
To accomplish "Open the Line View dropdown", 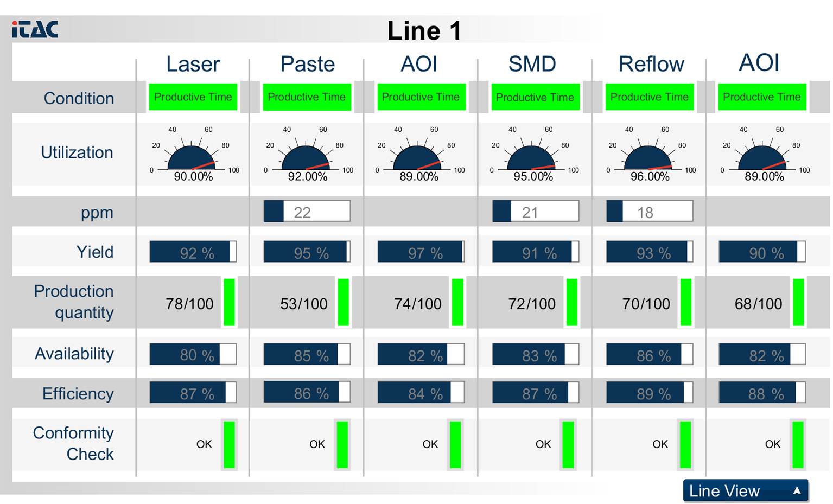I will point(745,491).
